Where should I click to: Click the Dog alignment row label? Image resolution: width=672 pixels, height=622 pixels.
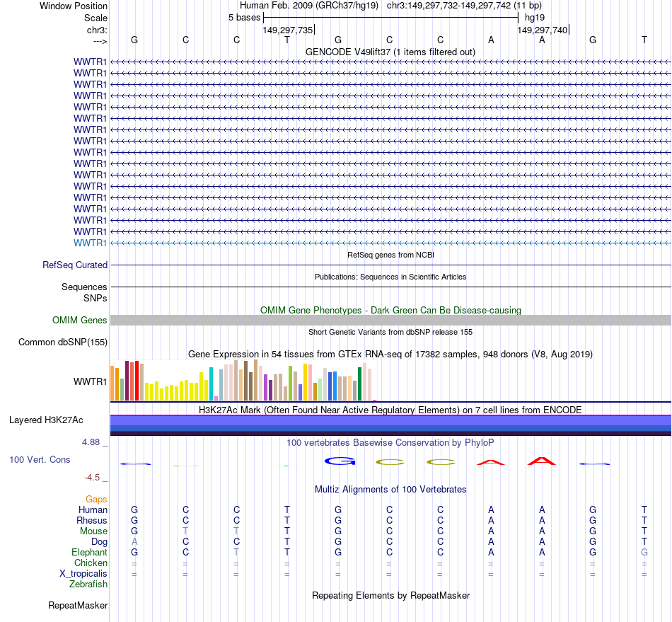(x=100, y=542)
